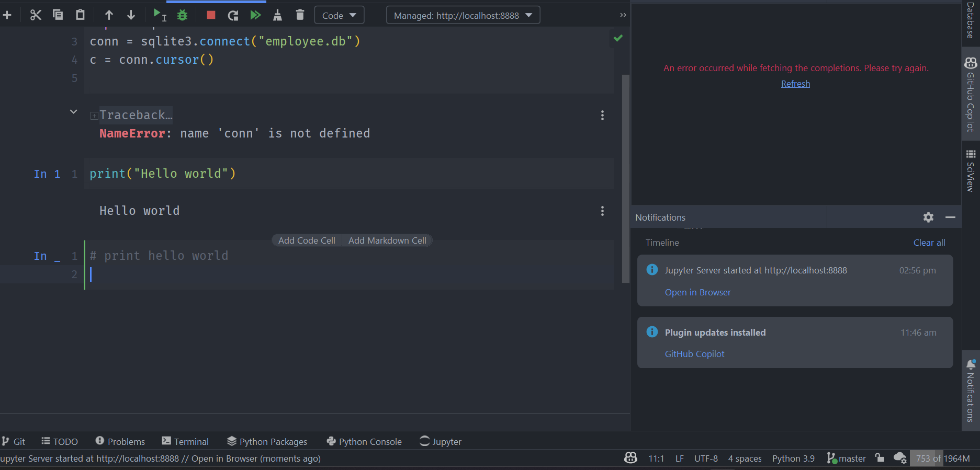Image resolution: width=980 pixels, height=470 pixels.
Task: Click the sqlite3 connect code line
Action: (x=225, y=41)
